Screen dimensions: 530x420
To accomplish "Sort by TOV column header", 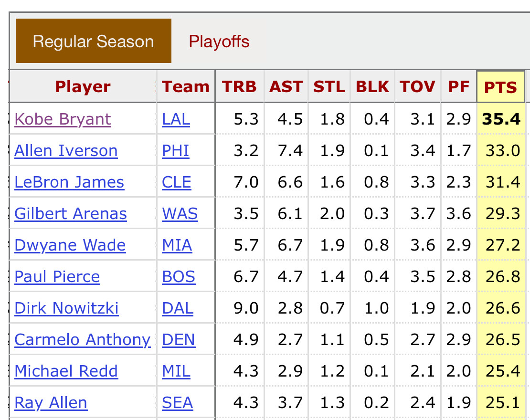I will (417, 87).
